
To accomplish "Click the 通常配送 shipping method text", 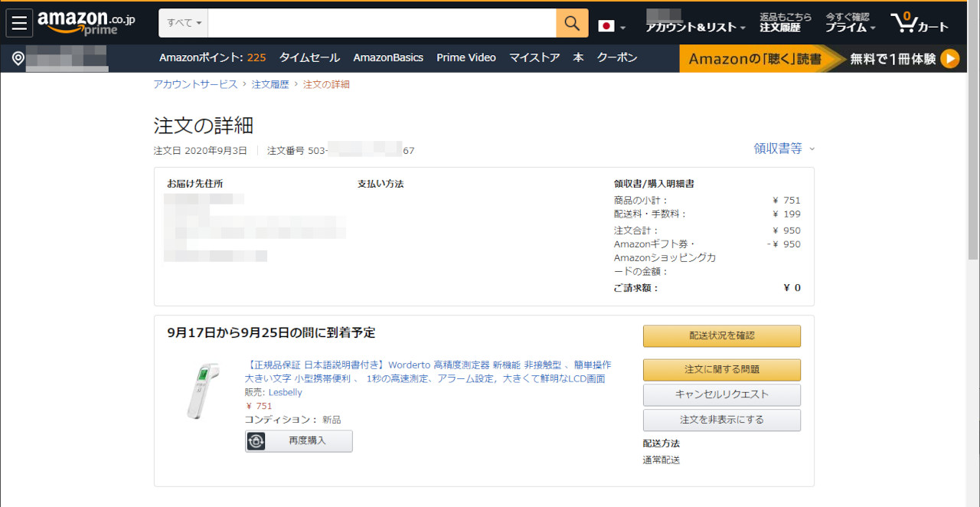I will click(661, 460).
